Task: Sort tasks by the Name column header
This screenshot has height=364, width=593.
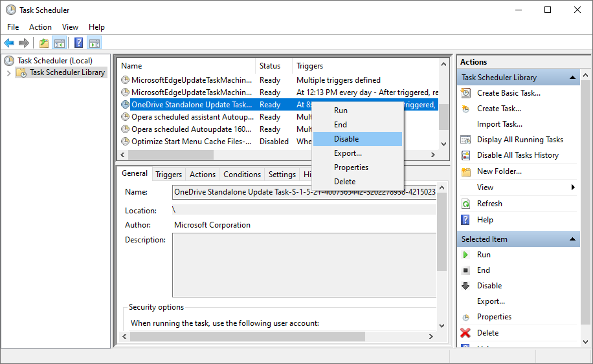Action: pos(187,66)
